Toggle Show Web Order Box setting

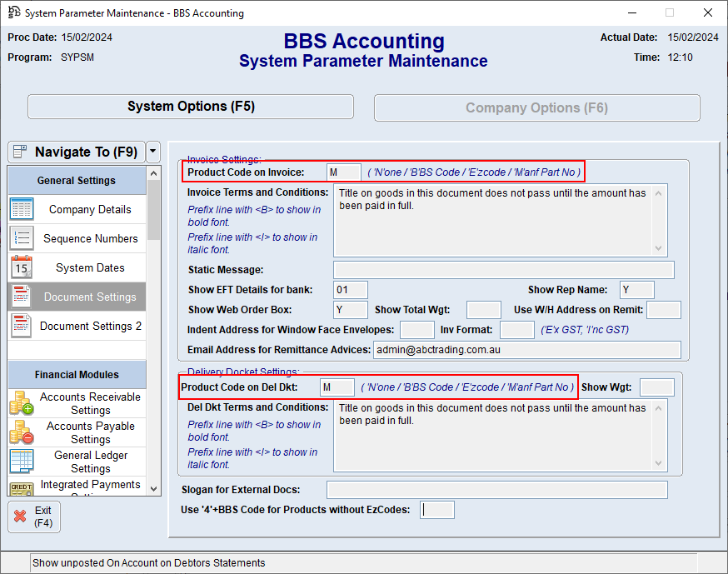coord(350,309)
